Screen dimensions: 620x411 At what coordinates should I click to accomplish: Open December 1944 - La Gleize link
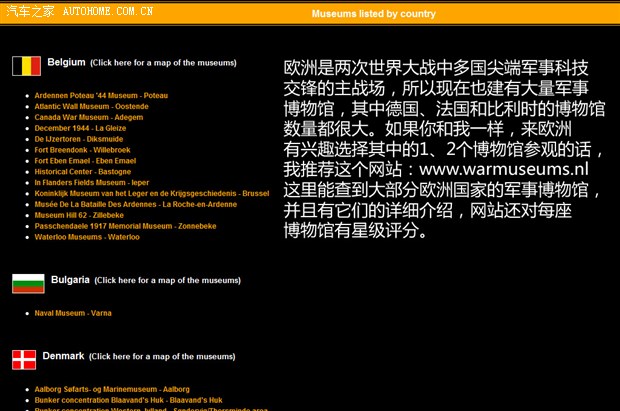[80, 128]
